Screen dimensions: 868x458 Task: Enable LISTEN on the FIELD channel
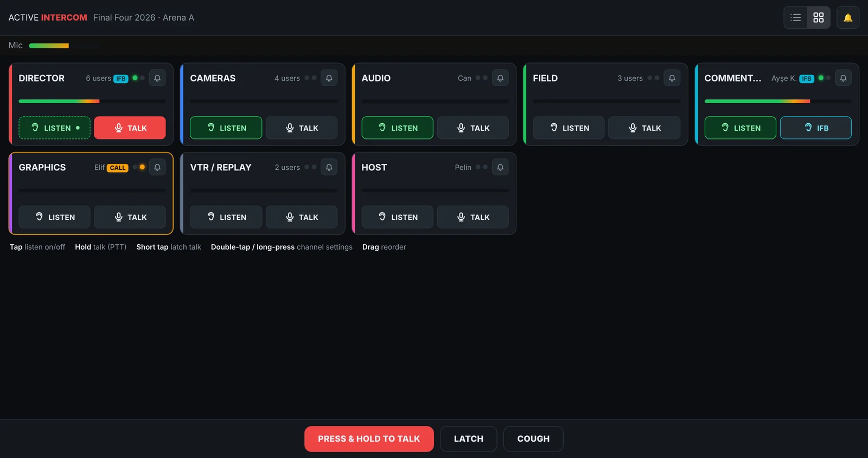(569, 128)
